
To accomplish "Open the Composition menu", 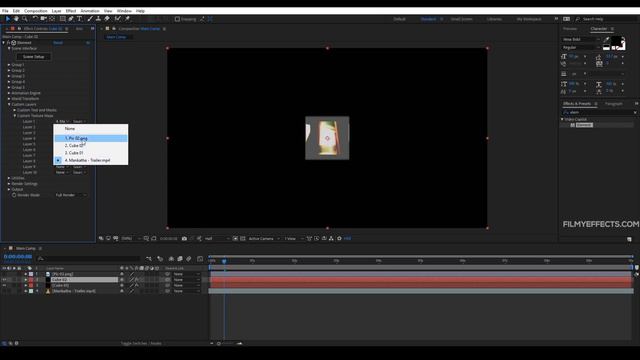I will 36,11.
